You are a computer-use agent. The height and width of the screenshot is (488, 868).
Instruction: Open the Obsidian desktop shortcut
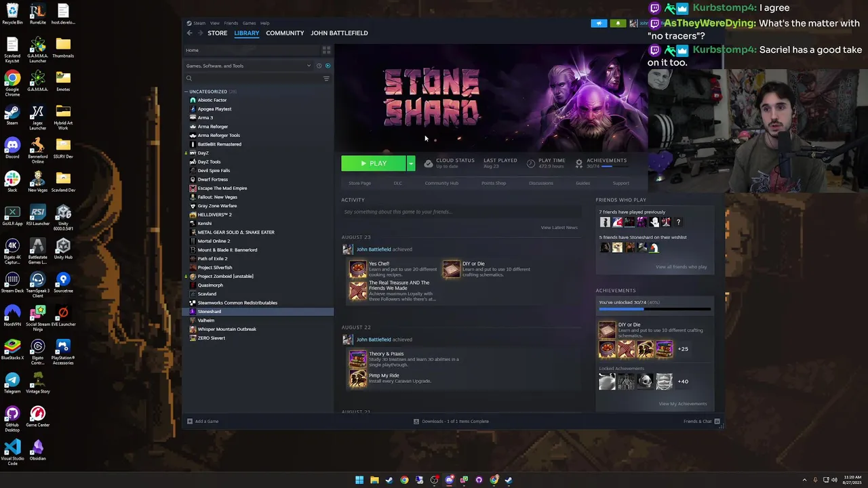tap(38, 450)
